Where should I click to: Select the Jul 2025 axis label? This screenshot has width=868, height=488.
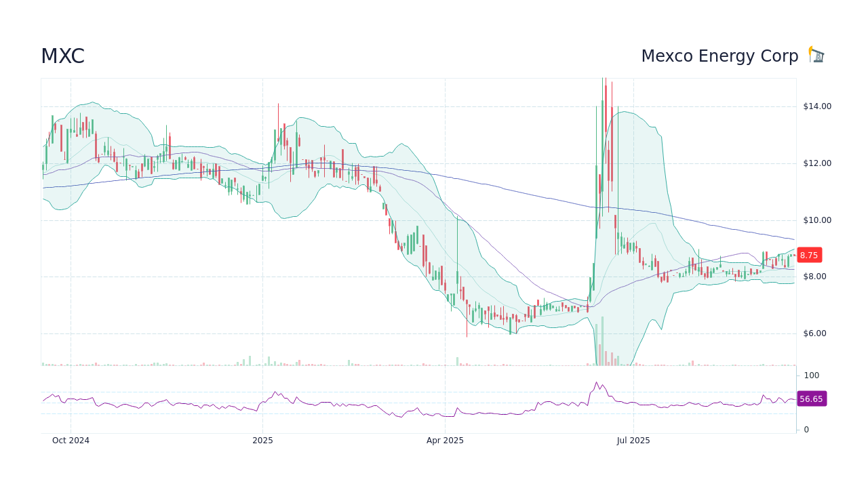pyautogui.click(x=634, y=440)
